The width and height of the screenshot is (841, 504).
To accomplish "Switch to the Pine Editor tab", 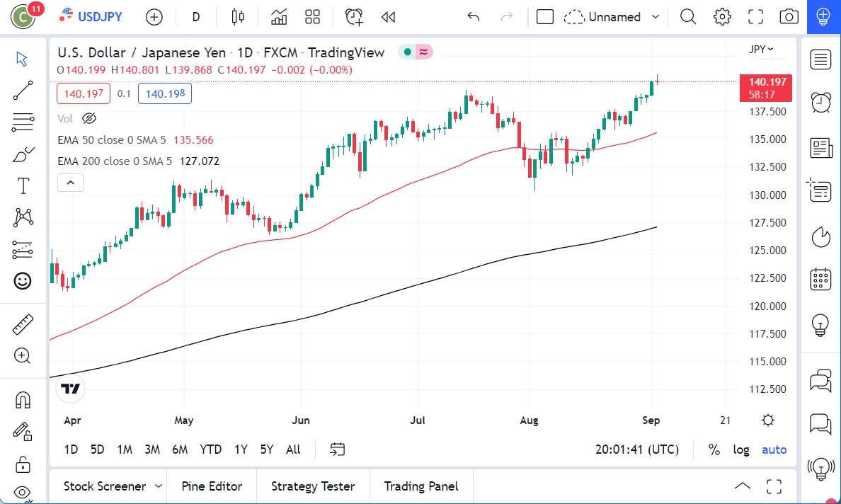I will click(212, 486).
